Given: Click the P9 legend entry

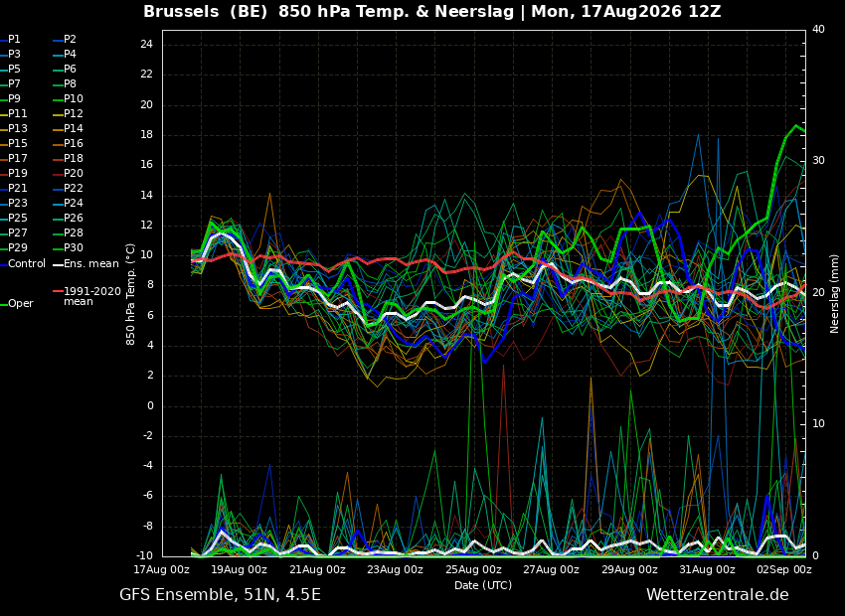Looking at the screenshot, I should coord(11,98).
